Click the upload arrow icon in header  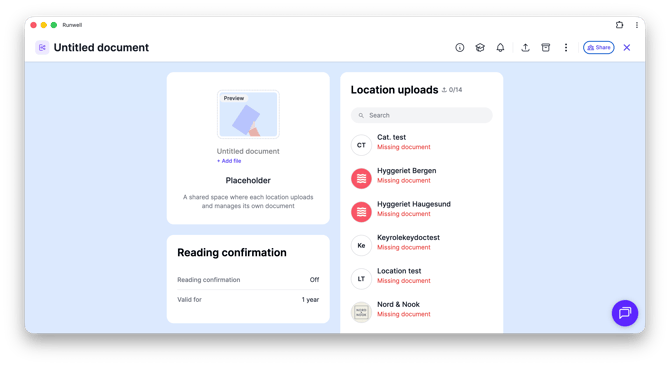point(525,48)
